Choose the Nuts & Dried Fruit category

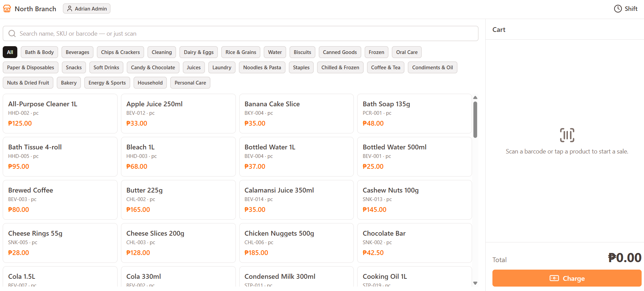click(x=28, y=83)
